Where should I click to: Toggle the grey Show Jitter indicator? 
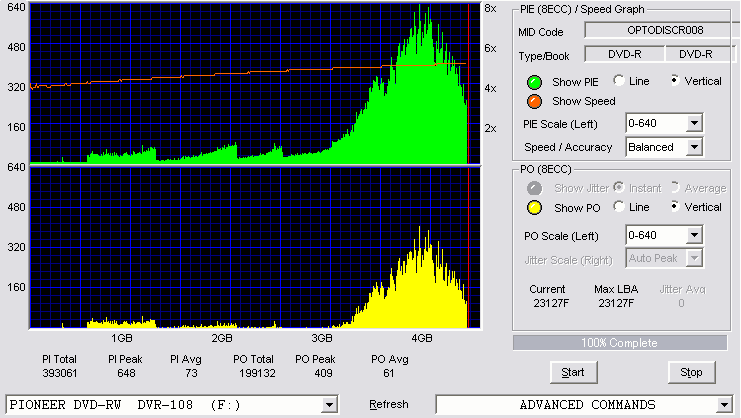point(534,188)
